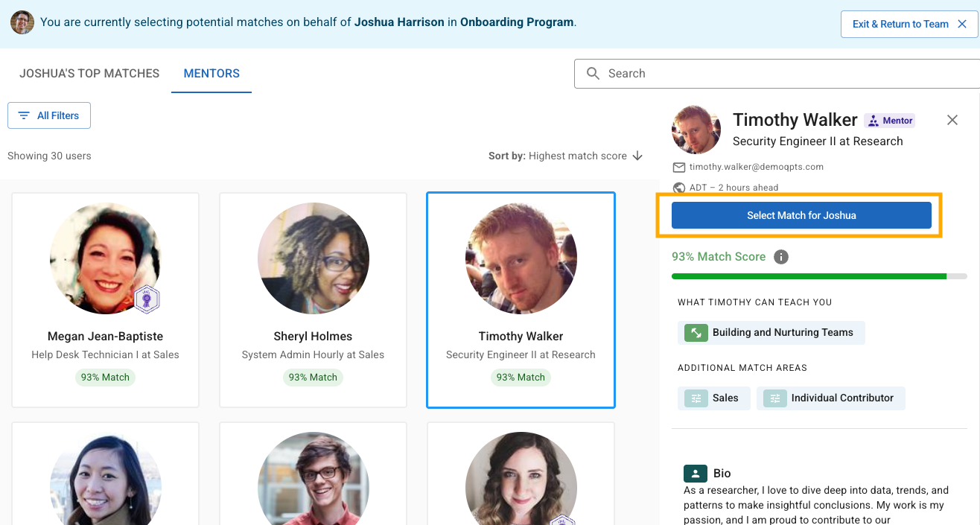980x525 pixels.
Task: Click Megan Jean-Baptiste's award badge icon
Action: click(147, 300)
